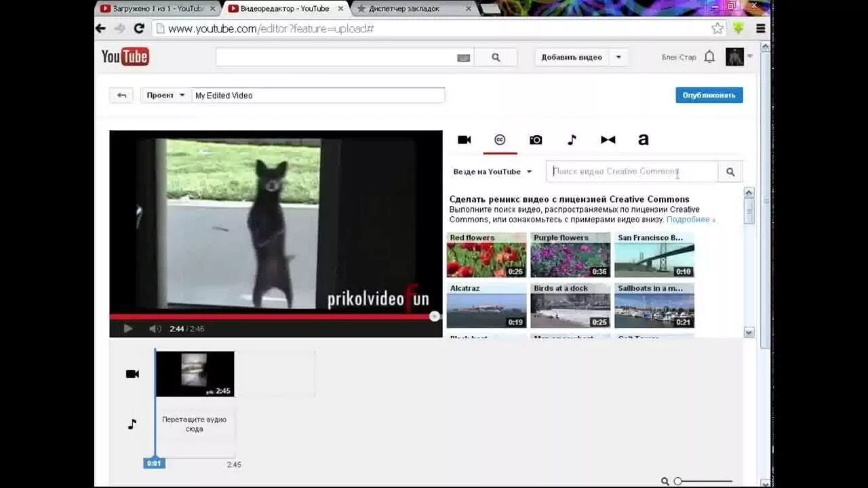868x488 pixels.
Task: Click the browser forward arrow
Action: [x=119, y=28]
